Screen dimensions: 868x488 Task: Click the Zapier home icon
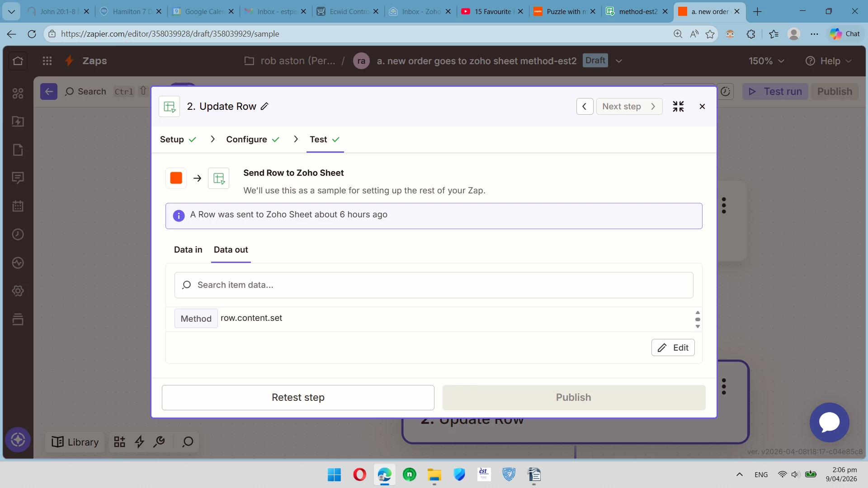[18, 61]
